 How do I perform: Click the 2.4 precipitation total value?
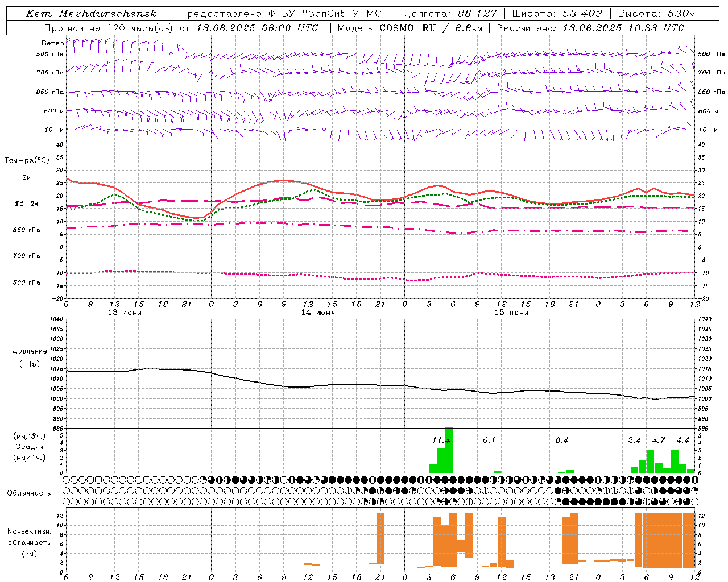(x=634, y=440)
